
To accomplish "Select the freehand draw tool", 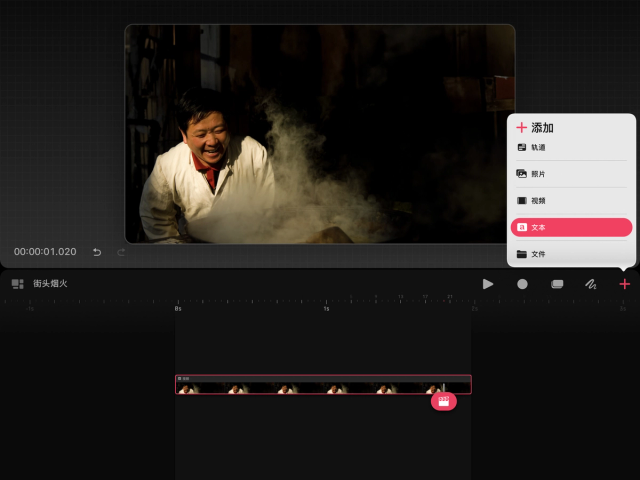I will 591,284.
